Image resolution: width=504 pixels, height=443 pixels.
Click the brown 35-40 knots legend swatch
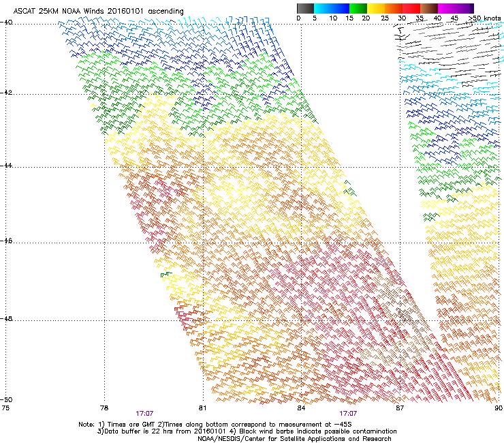click(429, 8)
